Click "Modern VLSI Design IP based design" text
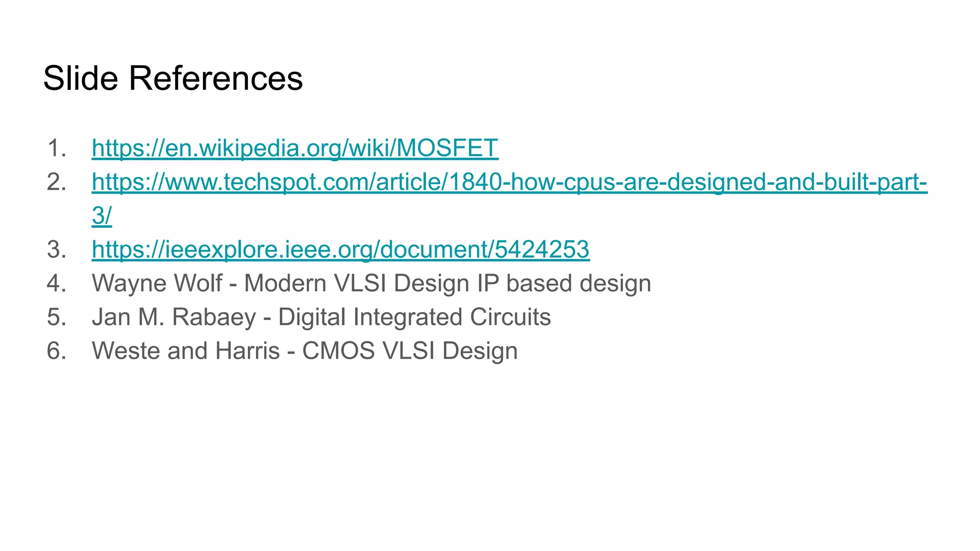 pyautogui.click(x=447, y=284)
